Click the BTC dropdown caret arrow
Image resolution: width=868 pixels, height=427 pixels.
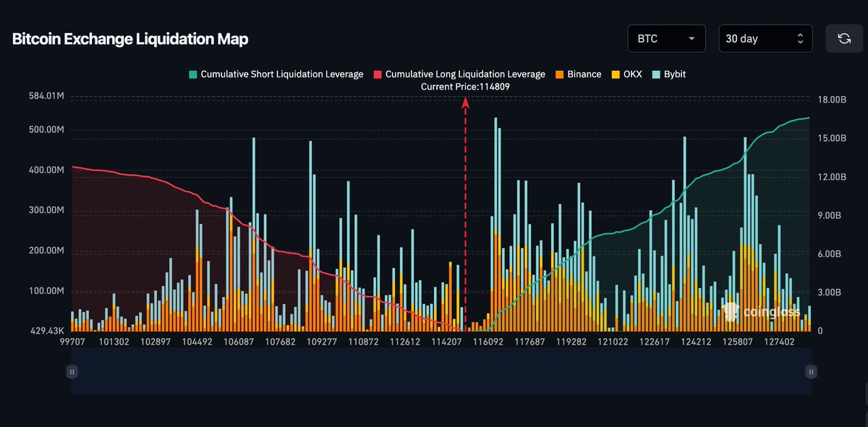tap(692, 38)
